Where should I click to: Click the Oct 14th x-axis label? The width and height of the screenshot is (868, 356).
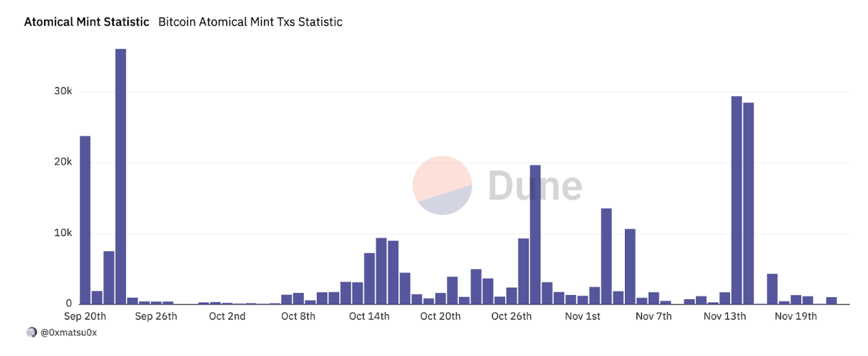tap(370, 316)
